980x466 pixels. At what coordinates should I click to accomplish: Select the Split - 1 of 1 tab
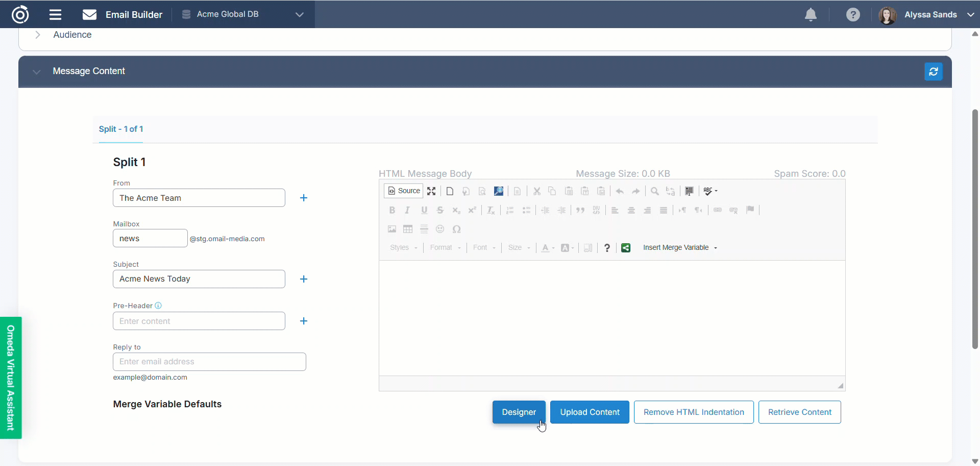tap(121, 129)
